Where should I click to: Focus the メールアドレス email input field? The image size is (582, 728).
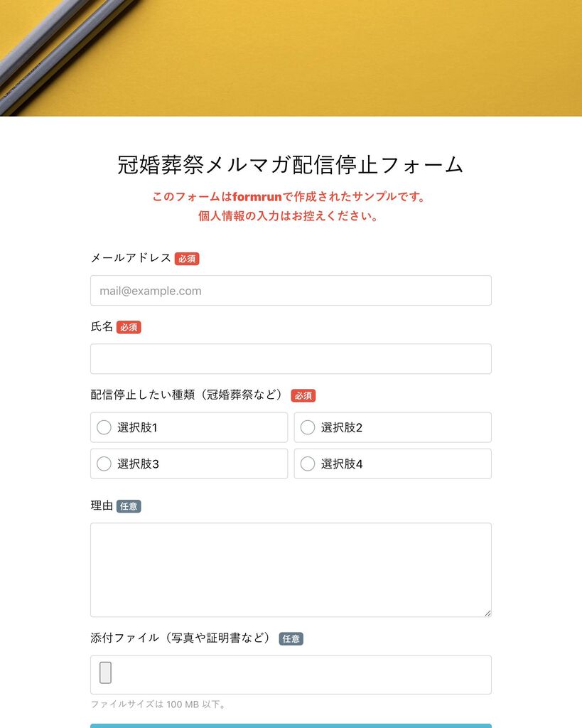(x=291, y=291)
